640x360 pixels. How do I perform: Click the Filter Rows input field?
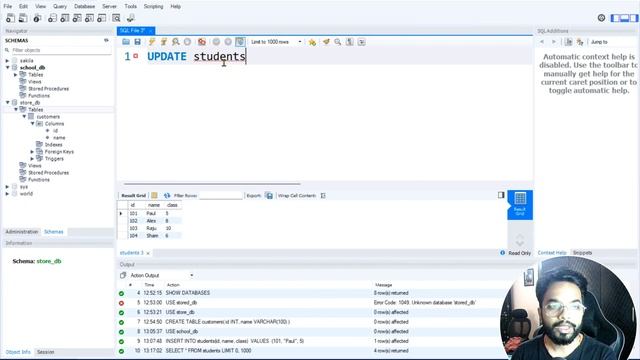(221, 196)
